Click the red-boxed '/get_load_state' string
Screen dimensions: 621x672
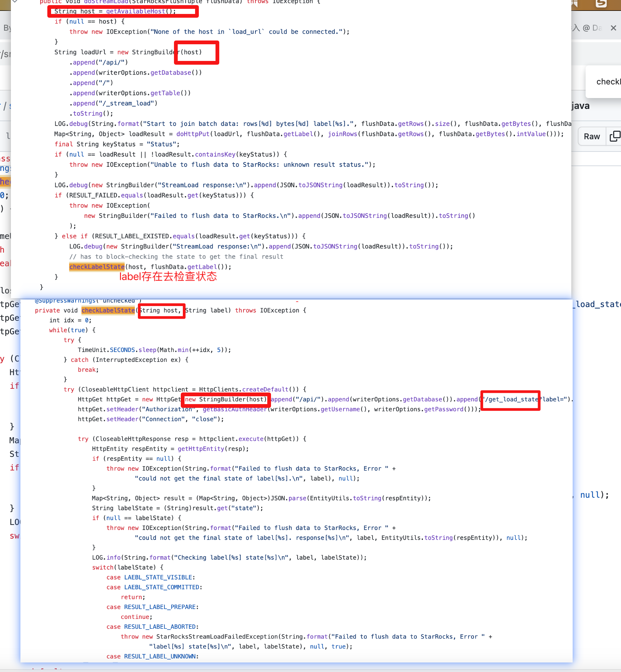511,399
